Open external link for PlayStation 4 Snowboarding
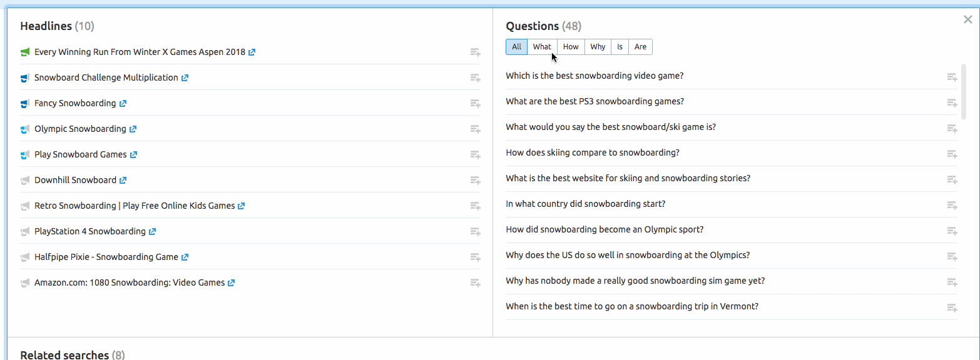The width and height of the screenshot is (980, 360). (x=152, y=232)
